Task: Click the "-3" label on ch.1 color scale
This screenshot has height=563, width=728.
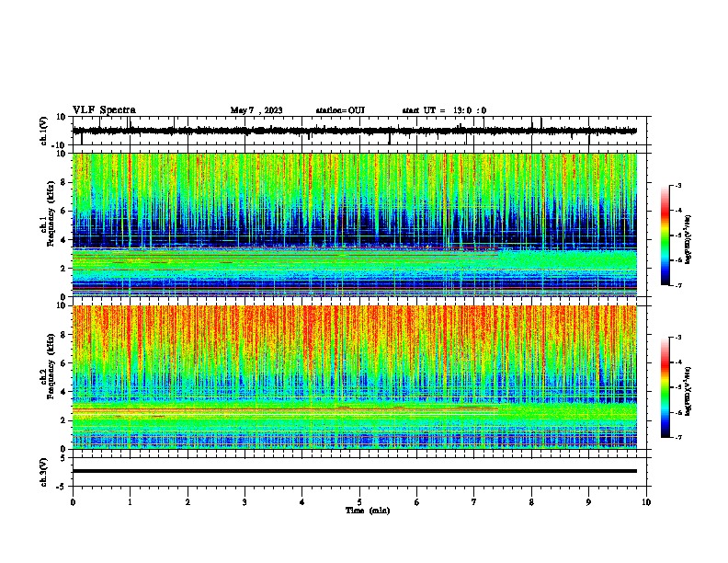Action: point(677,185)
